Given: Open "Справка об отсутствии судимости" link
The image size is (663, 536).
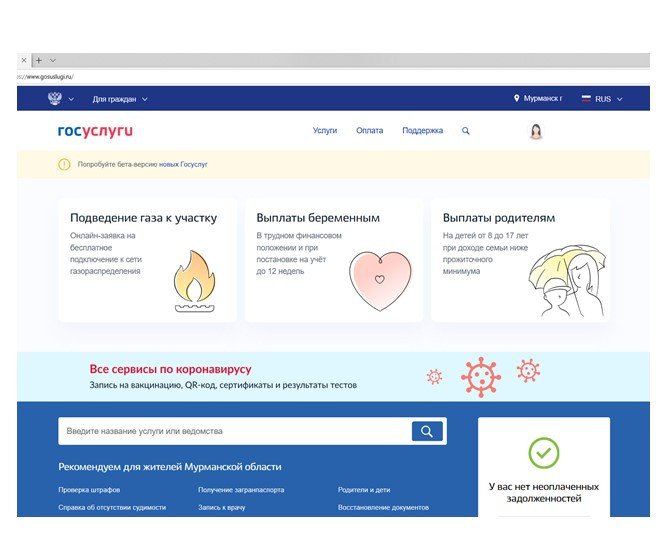Looking at the screenshot, I should (x=112, y=507).
